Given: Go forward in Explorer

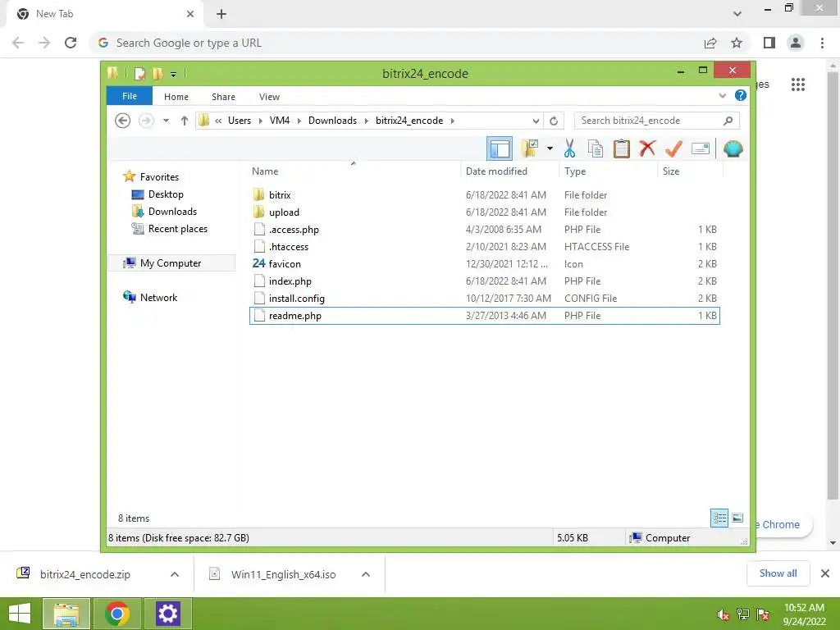Looking at the screenshot, I should [x=146, y=121].
